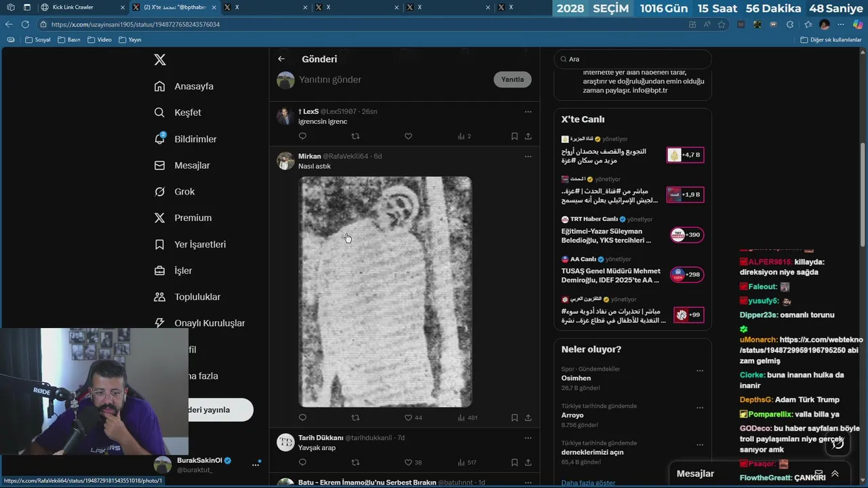Viewport: 868px width, 488px height.
Task: Open the Video bookmarks folder
Action: 99,40
